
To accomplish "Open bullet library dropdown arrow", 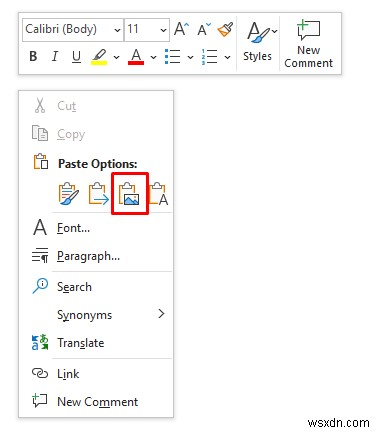I will (190, 57).
